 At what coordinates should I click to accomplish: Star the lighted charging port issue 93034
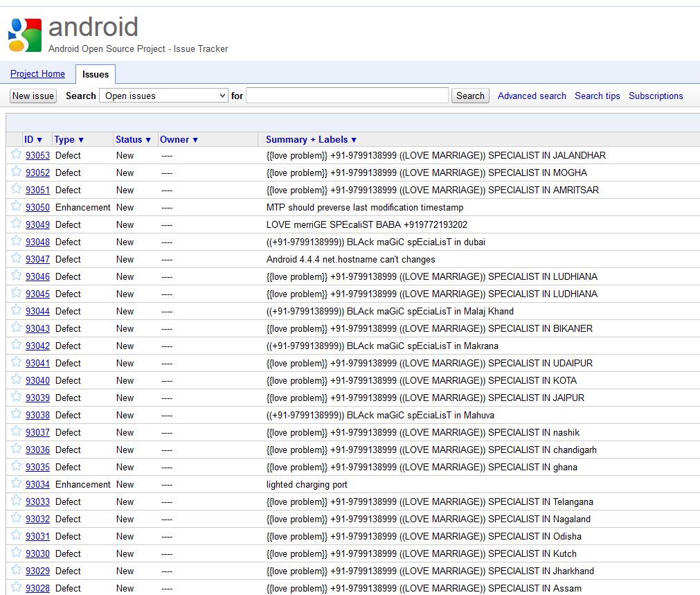click(x=15, y=484)
